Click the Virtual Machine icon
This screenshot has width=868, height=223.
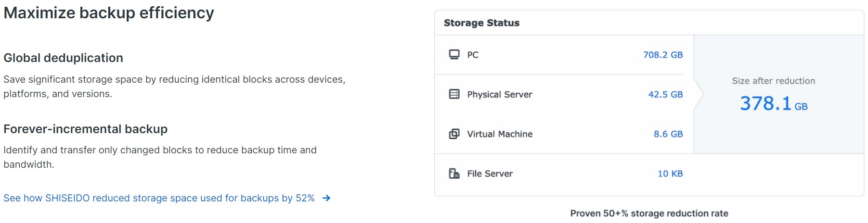[x=454, y=134]
